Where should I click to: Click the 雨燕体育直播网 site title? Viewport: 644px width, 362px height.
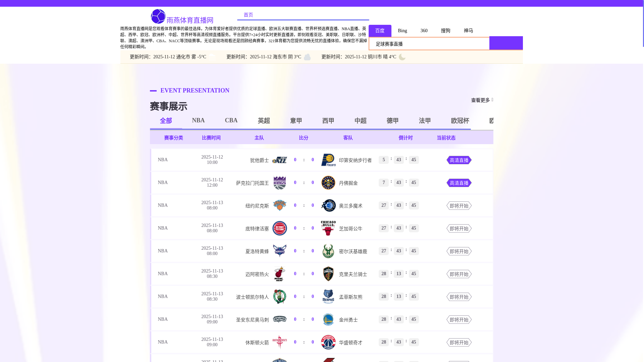(190, 20)
